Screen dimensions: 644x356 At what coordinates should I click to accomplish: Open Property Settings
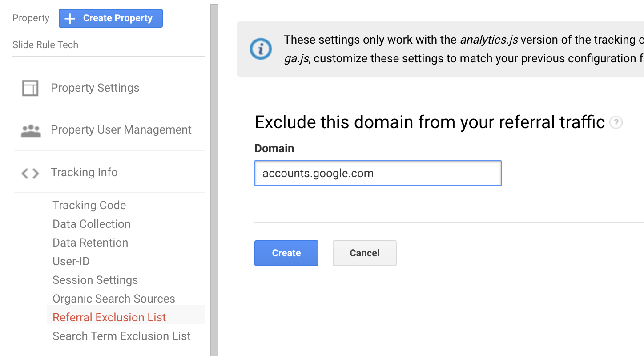(95, 88)
